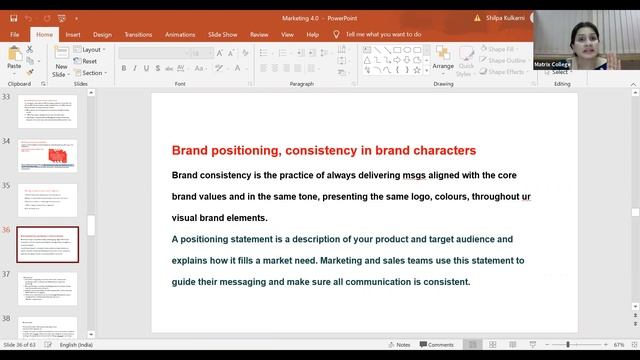Screen dimensions: 640x360
Task: Toggle text Shadow formatting
Action: [158, 69]
